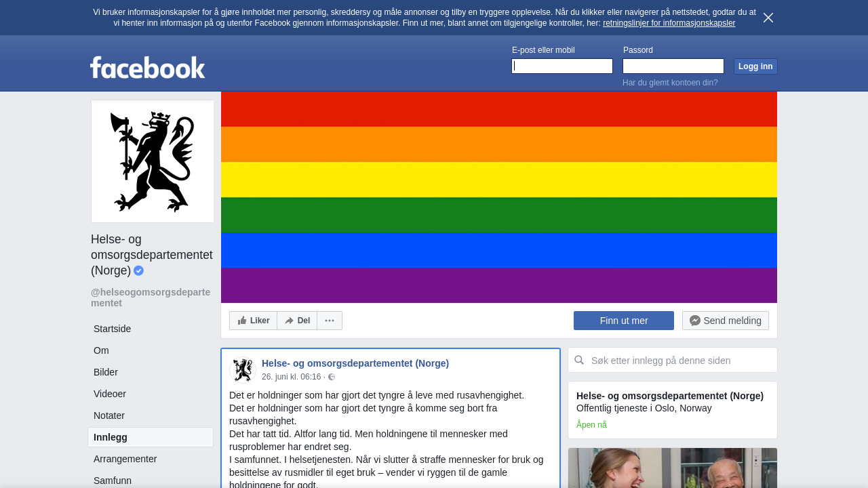Open retningslinjer for informasjonskapsler link
This screenshot has height=488, width=868.
[669, 23]
